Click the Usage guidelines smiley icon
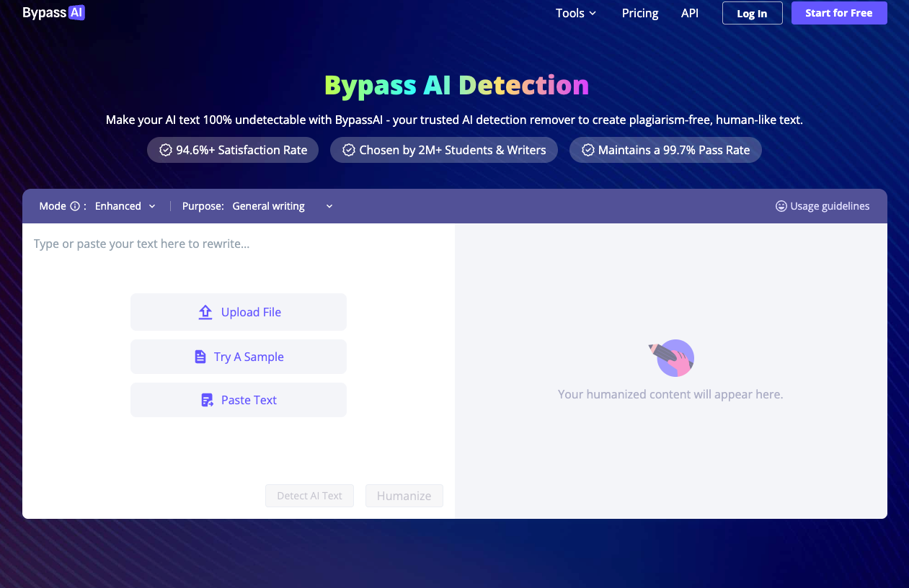The image size is (909, 588). point(781,206)
